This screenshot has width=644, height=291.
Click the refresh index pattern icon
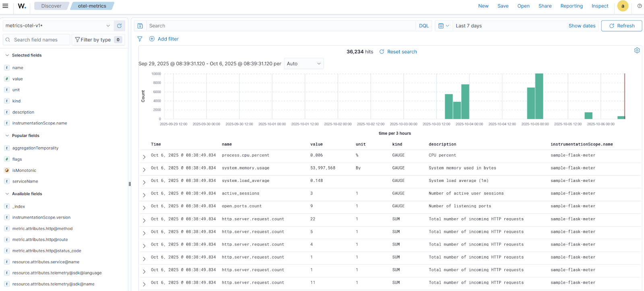(x=119, y=26)
